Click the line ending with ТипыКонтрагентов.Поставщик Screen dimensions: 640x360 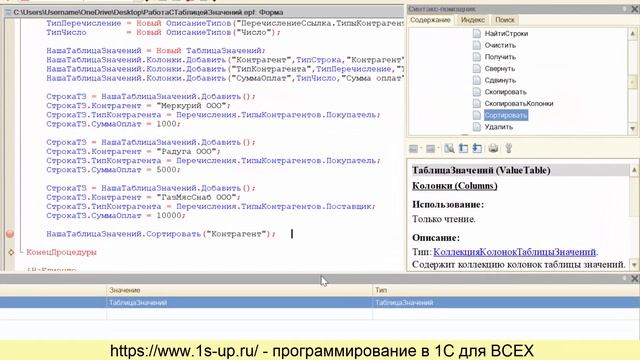coord(211,207)
